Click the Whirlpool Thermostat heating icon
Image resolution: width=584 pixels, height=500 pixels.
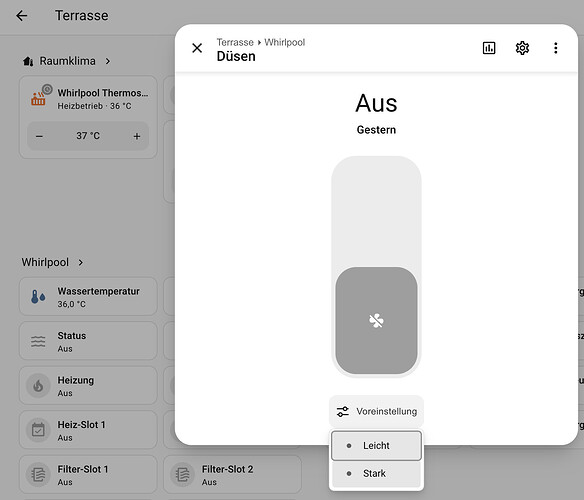point(38,98)
